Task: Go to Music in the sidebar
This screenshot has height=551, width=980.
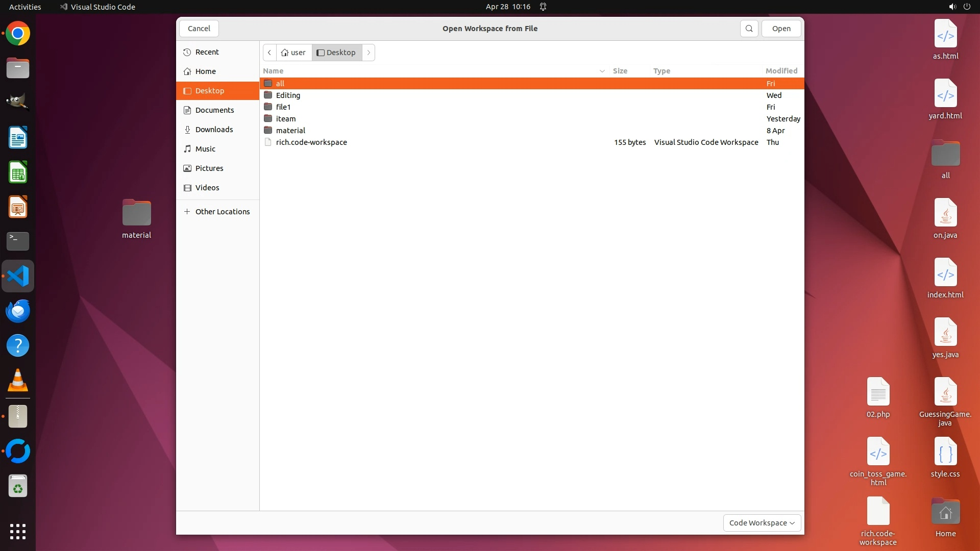Action: pyautogui.click(x=205, y=149)
